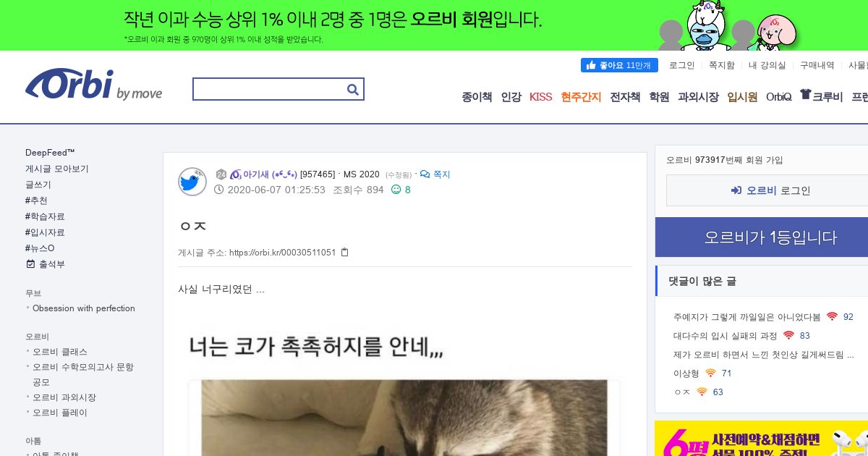This screenshot has height=456, width=868.
Task: Click wifi icon next to 92 comments
Action: click(832, 317)
